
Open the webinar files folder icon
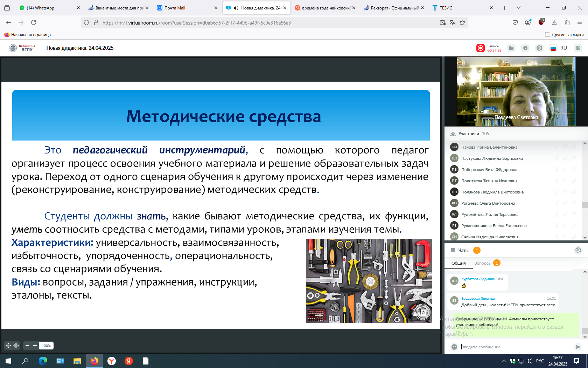pos(511,48)
